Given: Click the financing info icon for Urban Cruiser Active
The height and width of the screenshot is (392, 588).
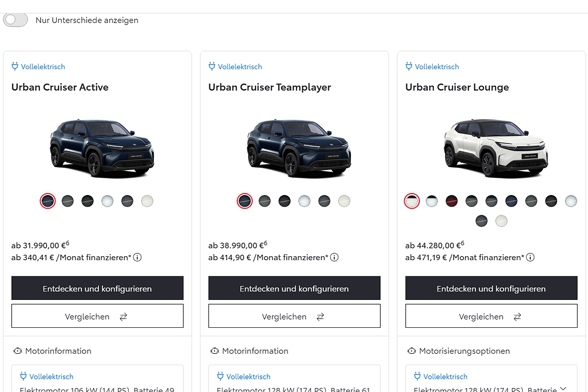Looking at the screenshot, I should (137, 257).
